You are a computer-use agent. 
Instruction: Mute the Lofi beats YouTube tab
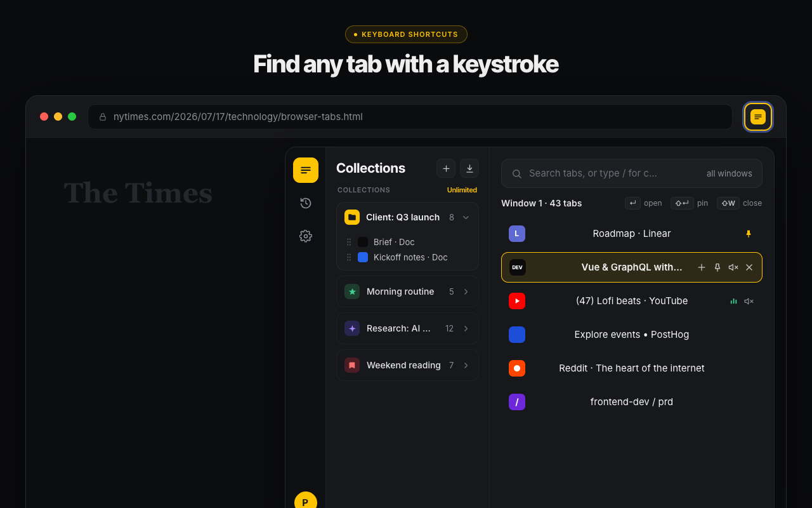[749, 301]
